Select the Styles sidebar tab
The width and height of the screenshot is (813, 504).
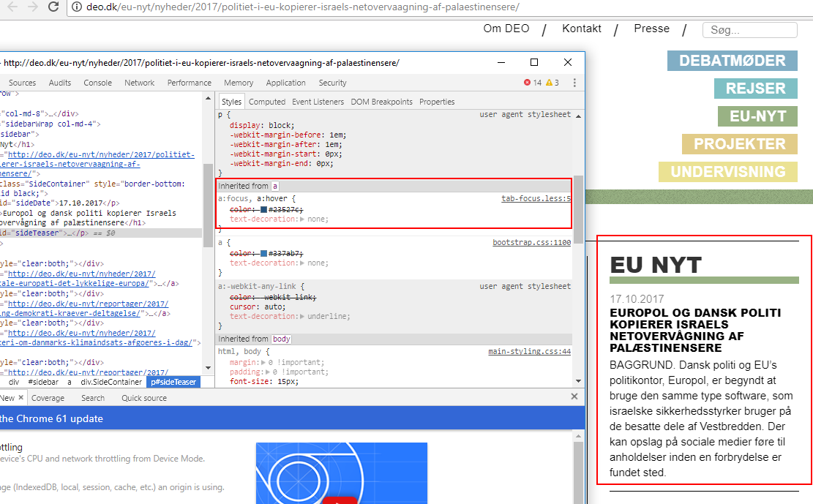pyautogui.click(x=231, y=102)
